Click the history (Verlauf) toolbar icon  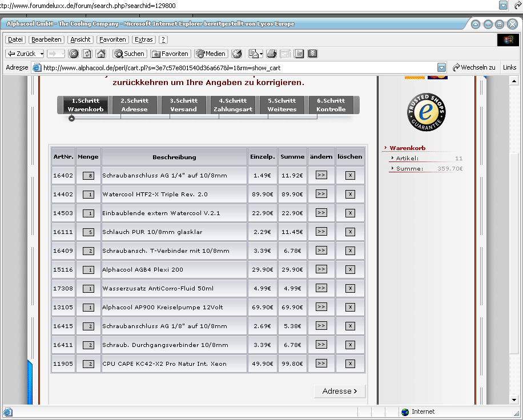tap(237, 54)
